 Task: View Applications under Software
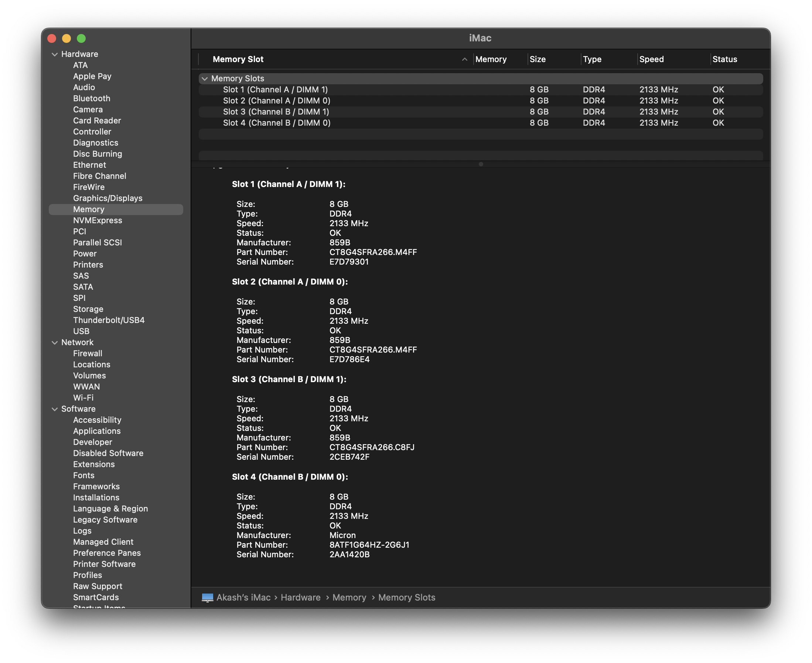point(97,431)
